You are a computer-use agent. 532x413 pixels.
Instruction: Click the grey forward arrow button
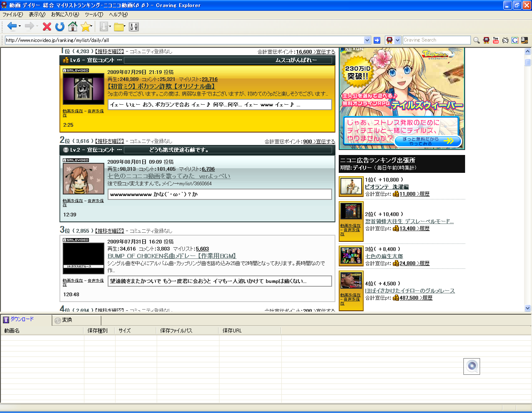coord(29,27)
